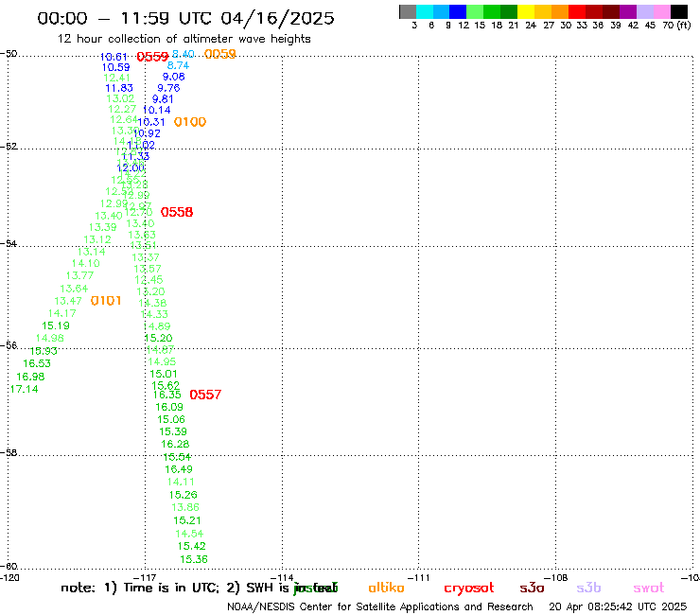The height and width of the screenshot is (615, 700).
Task: Click wave height value 15.36
Action: coord(194,559)
